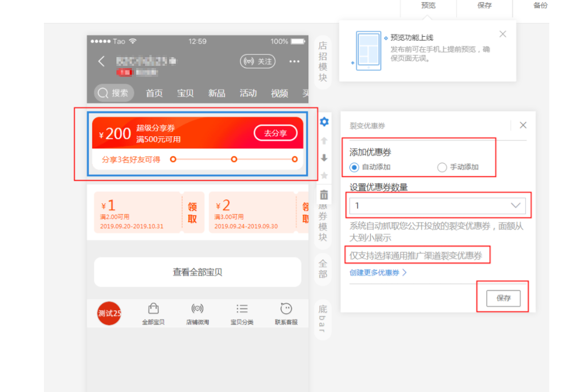This screenshot has height=392, width=568.
Task: Click 查看全部宝贝 button
Action: (x=197, y=272)
